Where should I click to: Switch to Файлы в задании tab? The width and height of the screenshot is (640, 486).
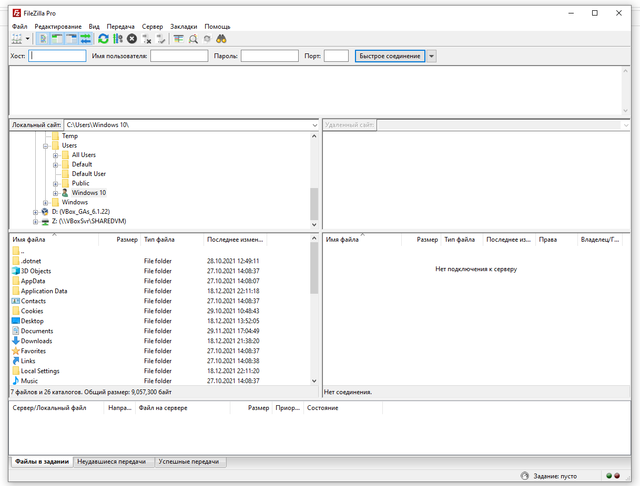[x=41, y=462]
